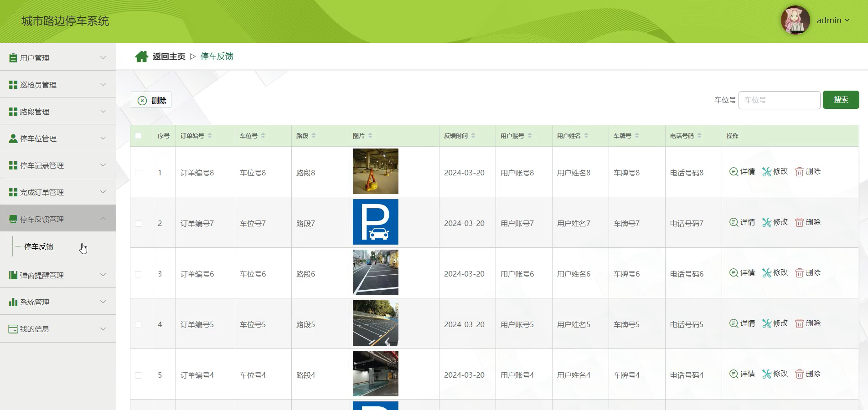Click the 修改 tool icon for 订单编号5
Image resolution: width=868 pixels, height=410 pixels.
tap(767, 323)
